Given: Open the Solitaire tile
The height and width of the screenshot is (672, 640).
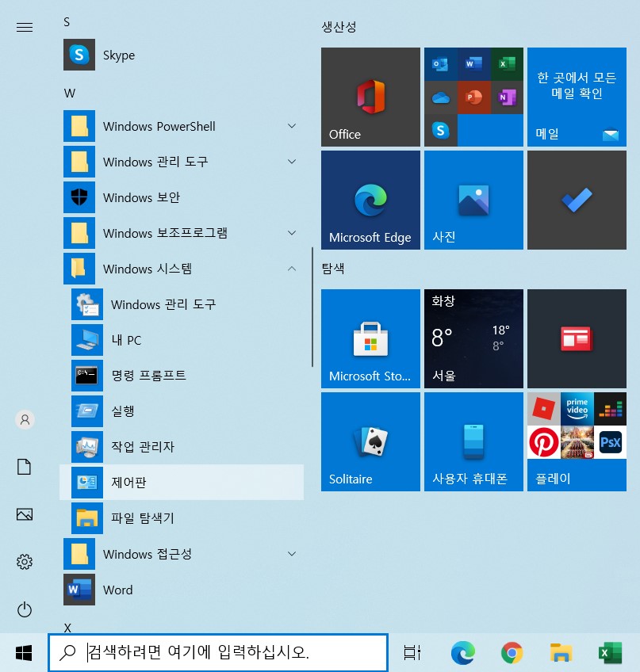Looking at the screenshot, I should click(370, 442).
